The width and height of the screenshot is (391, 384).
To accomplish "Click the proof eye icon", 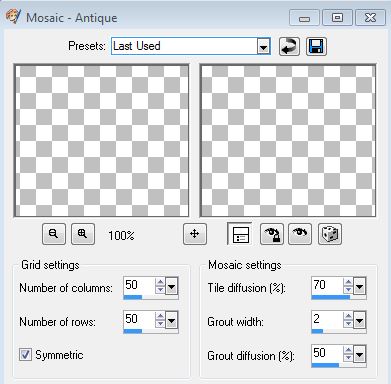I will pyautogui.click(x=300, y=234).
